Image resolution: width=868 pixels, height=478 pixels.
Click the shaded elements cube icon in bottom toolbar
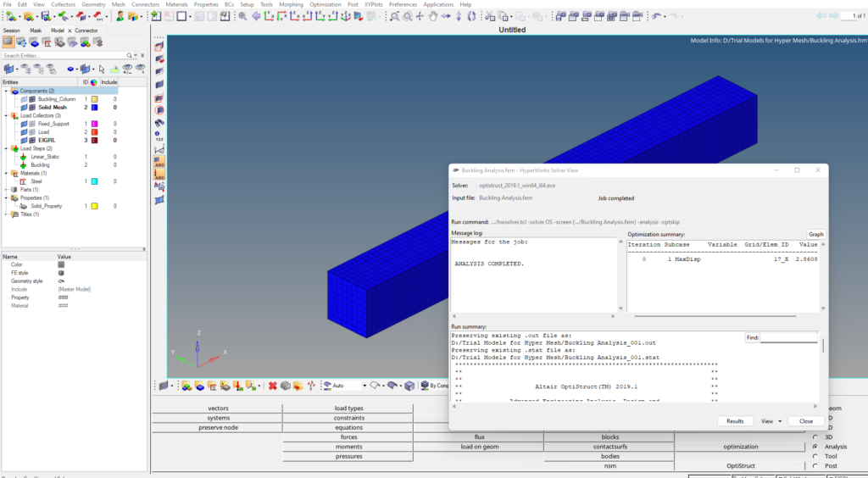(409, 386)
